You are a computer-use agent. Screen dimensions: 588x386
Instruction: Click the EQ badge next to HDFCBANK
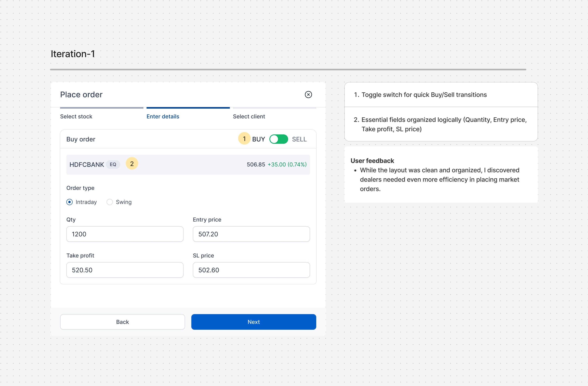pyautogui.click(x=113, y=164)
